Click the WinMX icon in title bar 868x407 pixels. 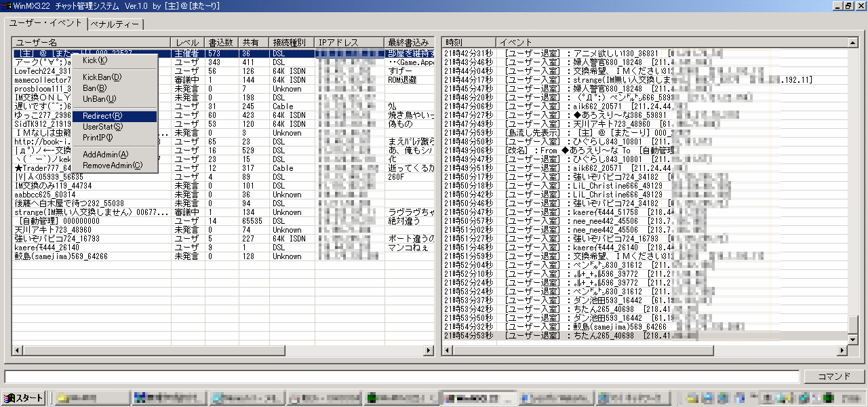click(x=6, y=5)
